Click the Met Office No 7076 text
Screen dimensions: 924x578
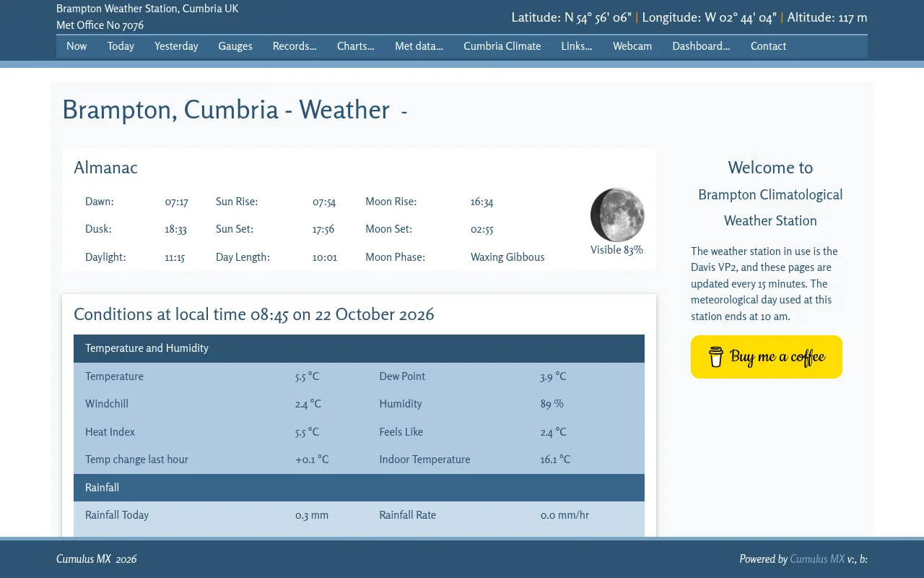(x=100, y=25)
